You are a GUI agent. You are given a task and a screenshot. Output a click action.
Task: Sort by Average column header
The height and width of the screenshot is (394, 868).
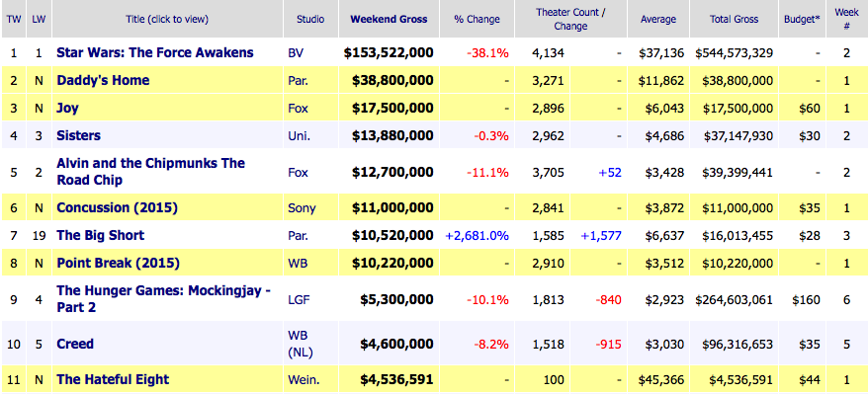point(658,20)
